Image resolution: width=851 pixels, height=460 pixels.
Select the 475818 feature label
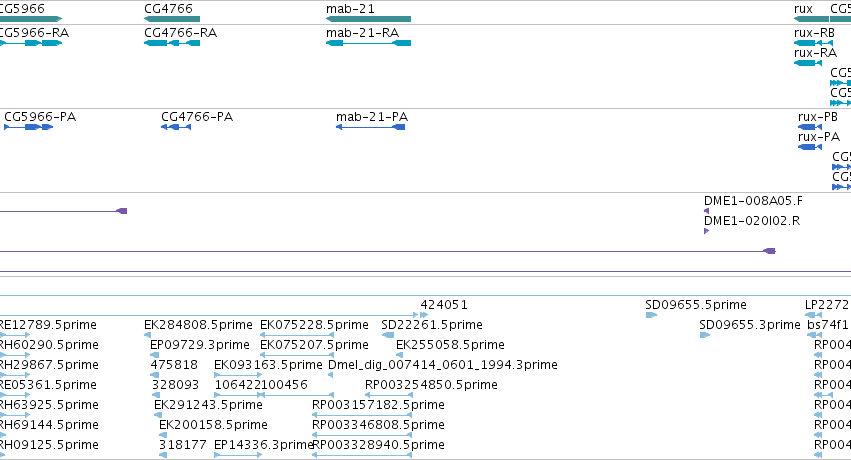174,365
